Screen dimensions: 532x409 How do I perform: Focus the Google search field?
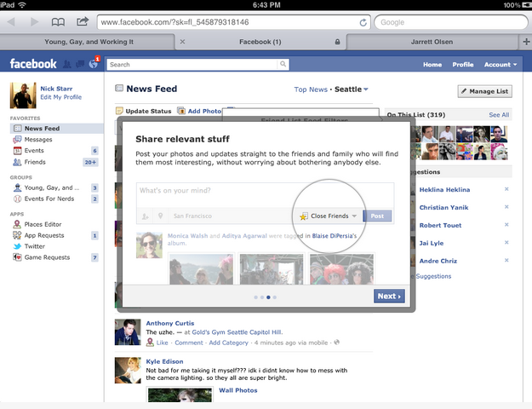(x=451, y=22)
